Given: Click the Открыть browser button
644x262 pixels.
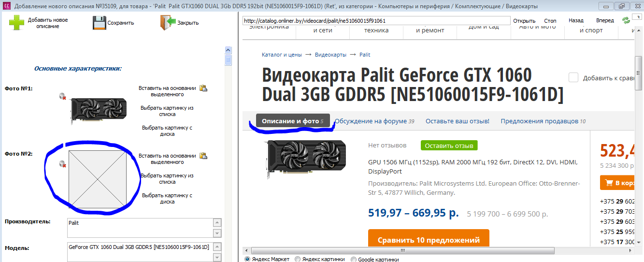Looking at the screenshot, I should pos(524,21).
